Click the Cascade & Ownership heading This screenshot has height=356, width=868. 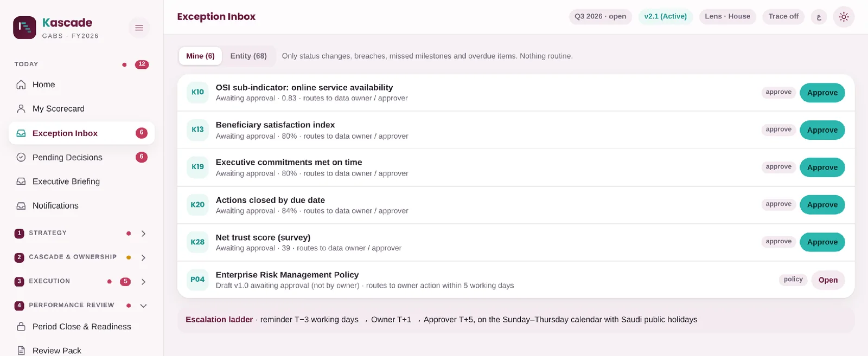point(73,257)
